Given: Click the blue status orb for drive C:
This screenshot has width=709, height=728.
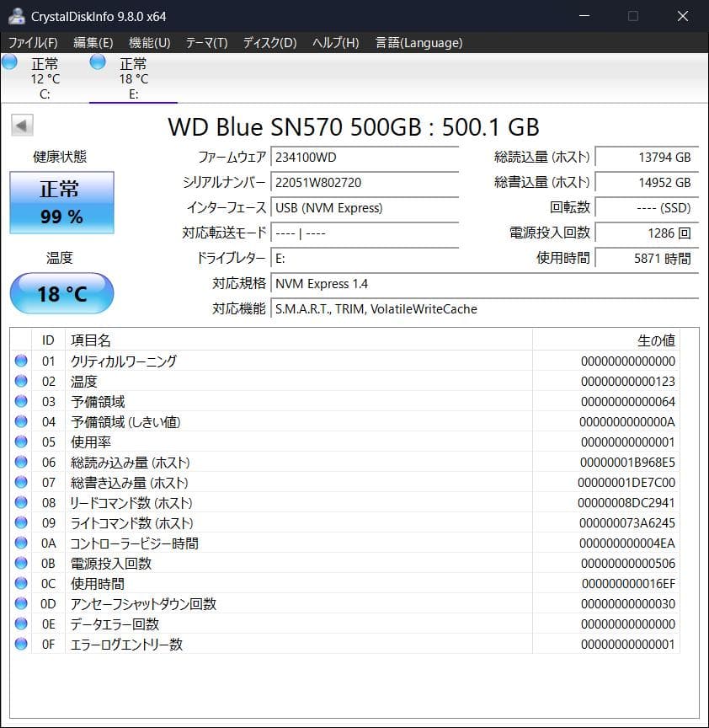Looking at the screenshot, I should [10, 62].
